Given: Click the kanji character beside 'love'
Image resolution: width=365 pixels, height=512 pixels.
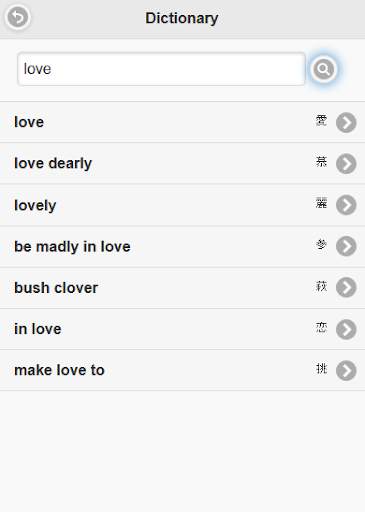Looking at the screenshot, I should 321,120.
